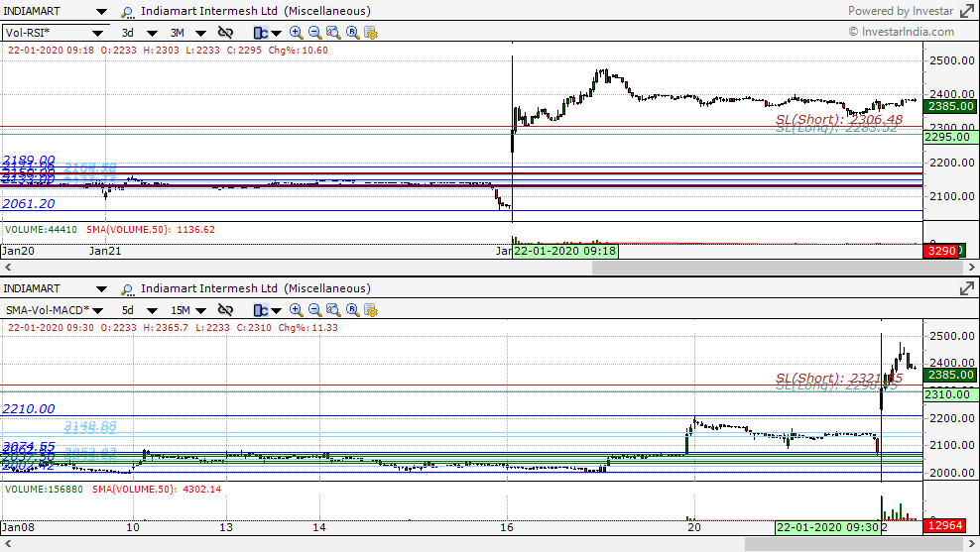Open the 5d range dropdown
The image size is (980, 552).
[152, 310]
